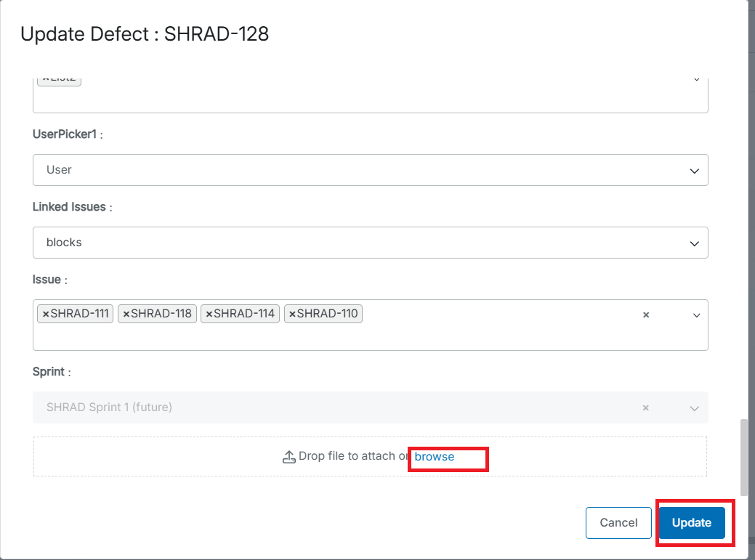Open the Sprint dropdown chevron

click(694, 407)
